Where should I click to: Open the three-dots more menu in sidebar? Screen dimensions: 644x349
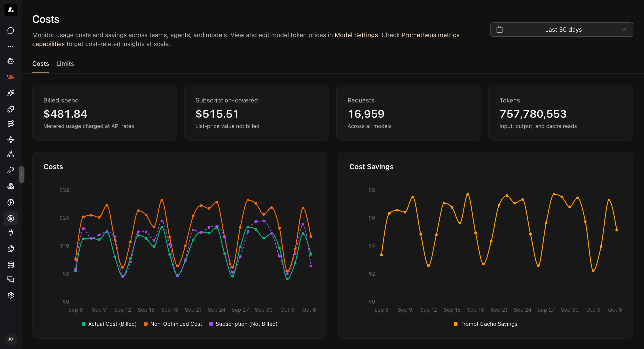(x=11, y=47)
